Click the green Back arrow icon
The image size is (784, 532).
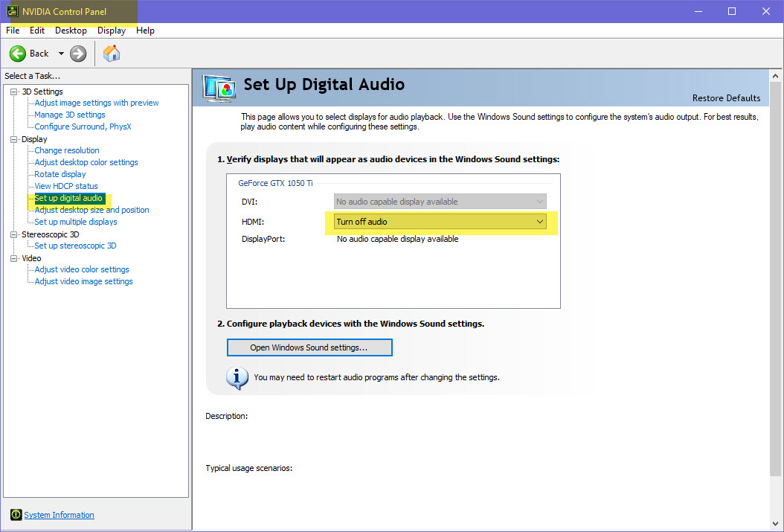18,54
